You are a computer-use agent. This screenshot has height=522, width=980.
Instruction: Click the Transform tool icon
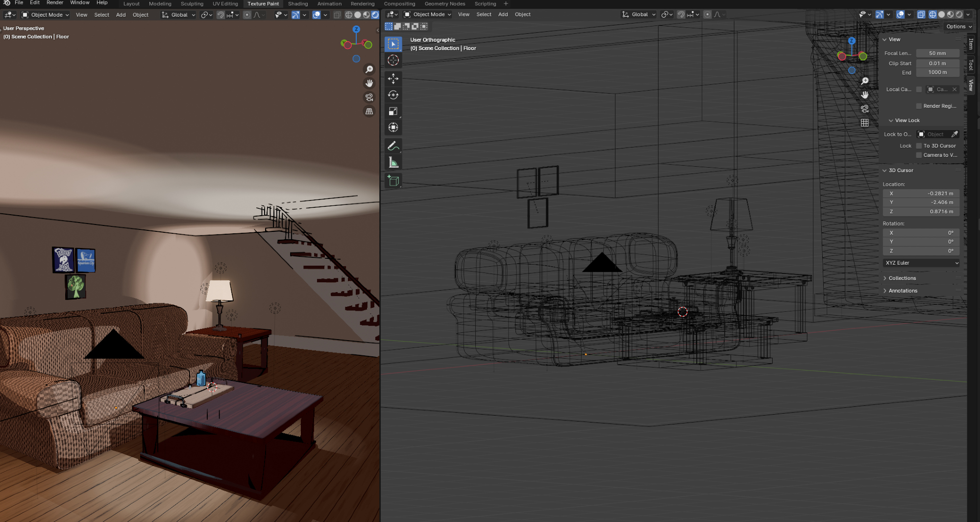point(393,127)
